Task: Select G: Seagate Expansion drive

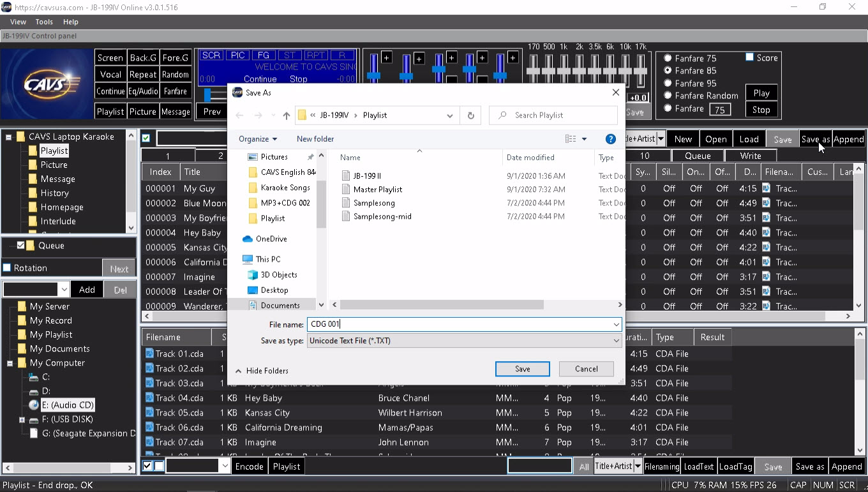Action: pyautogui.click(x=82, y=433)
